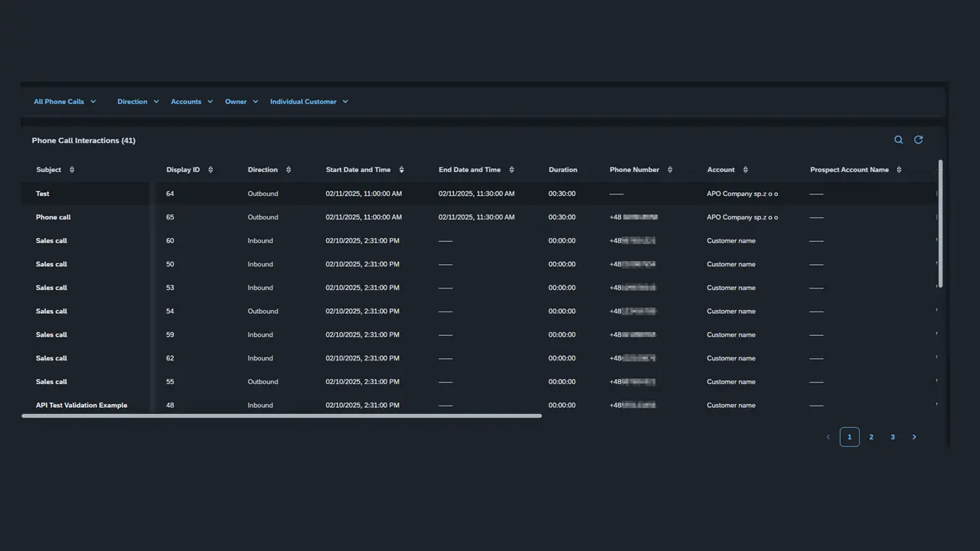Sort the Direction column
The height and width of the screenshot is (551, 980).
pyautogui.click(x=289, y=169)
